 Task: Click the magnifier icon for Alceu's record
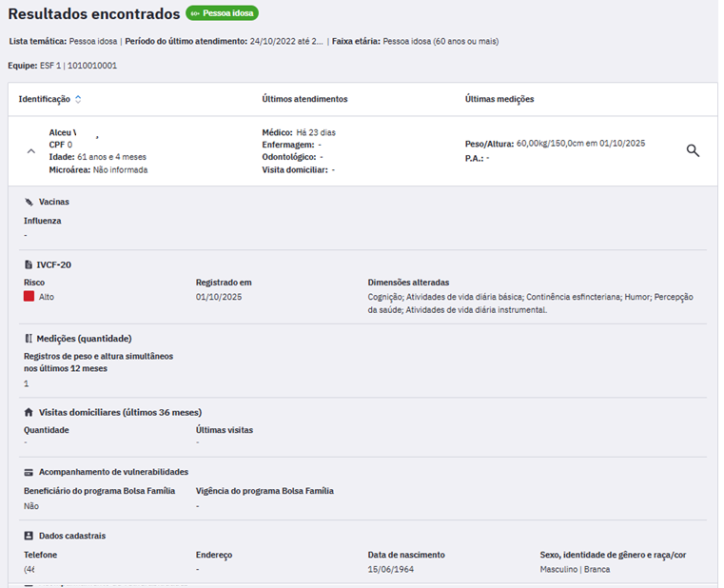click(x=693, y=150)
